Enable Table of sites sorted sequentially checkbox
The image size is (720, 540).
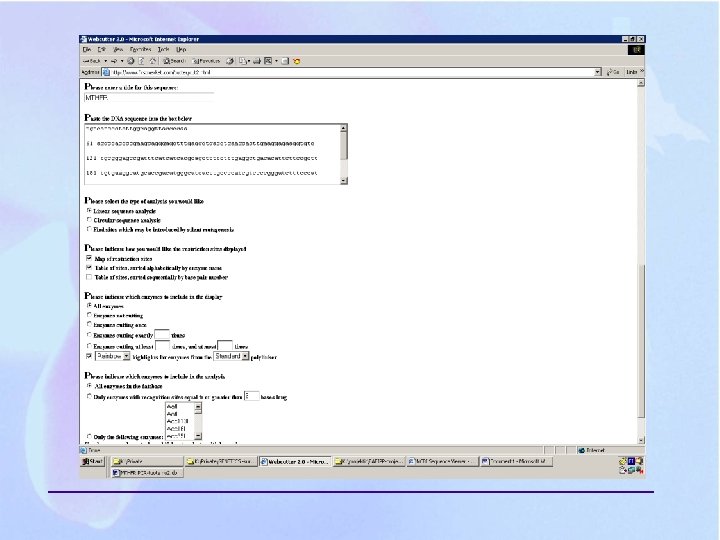point(89,277)
